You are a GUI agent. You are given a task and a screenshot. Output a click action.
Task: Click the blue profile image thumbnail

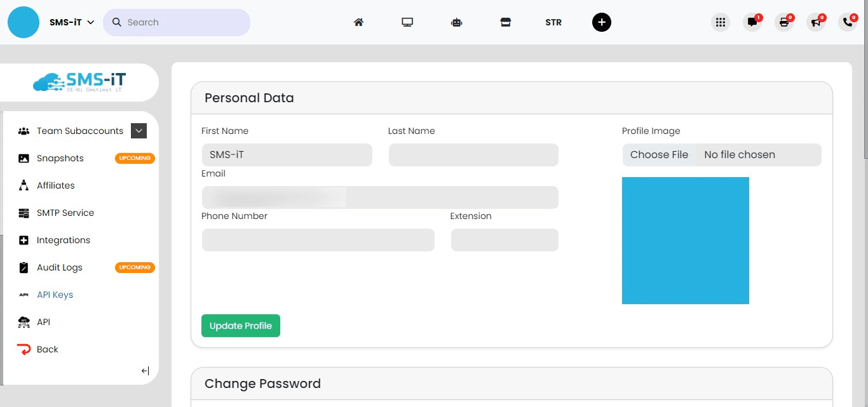[x=685, y=241]
